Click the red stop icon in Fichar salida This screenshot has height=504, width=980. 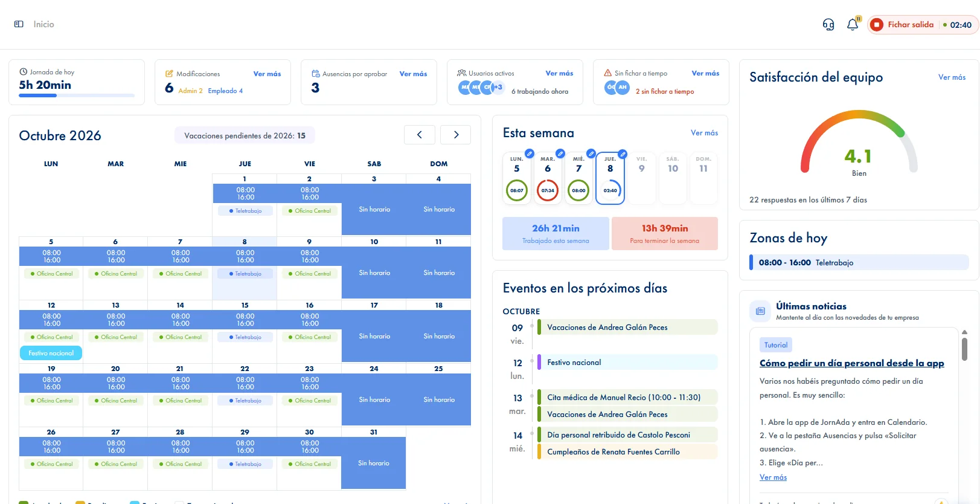[877, 25]
